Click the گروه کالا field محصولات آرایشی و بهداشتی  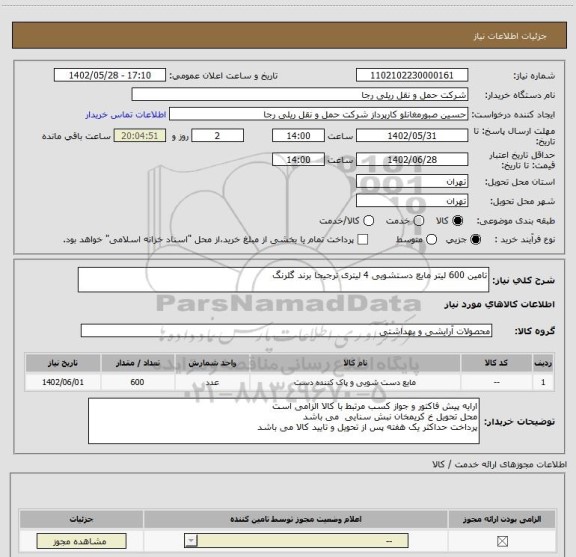tap(286, 331)
